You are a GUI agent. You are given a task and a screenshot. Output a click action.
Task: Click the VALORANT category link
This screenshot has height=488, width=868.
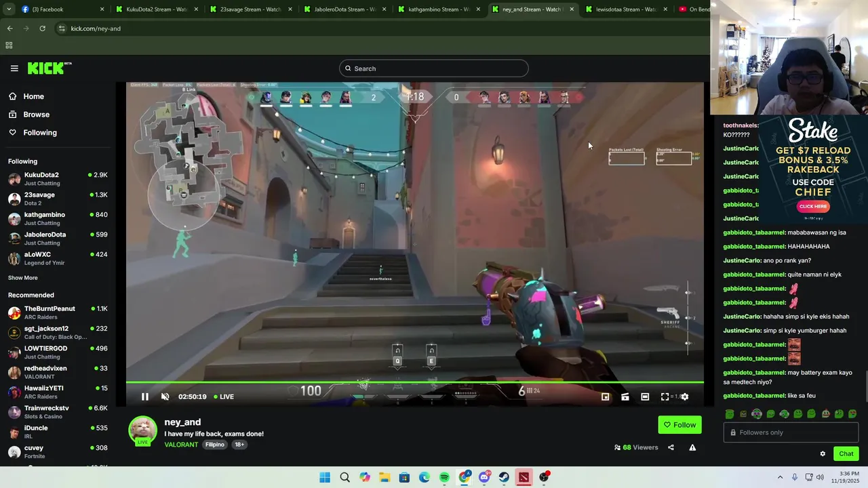click(x=181, y=445)
